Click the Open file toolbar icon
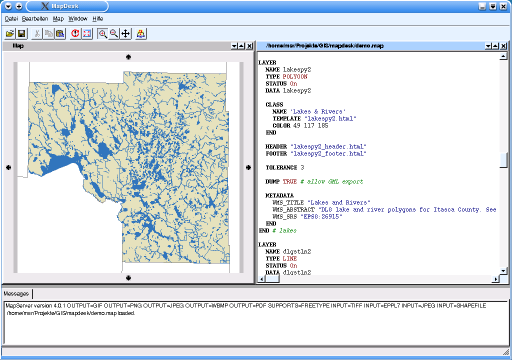Image resolution: width=512 pixels, height=360 pixels. (x=10, y=34)
